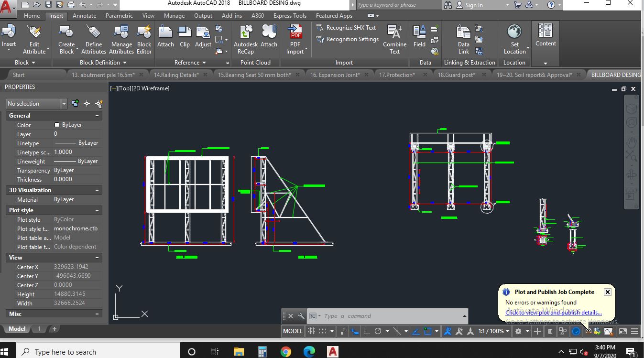
Task: Click the PDF Import tool
Action: pos(295,38)
